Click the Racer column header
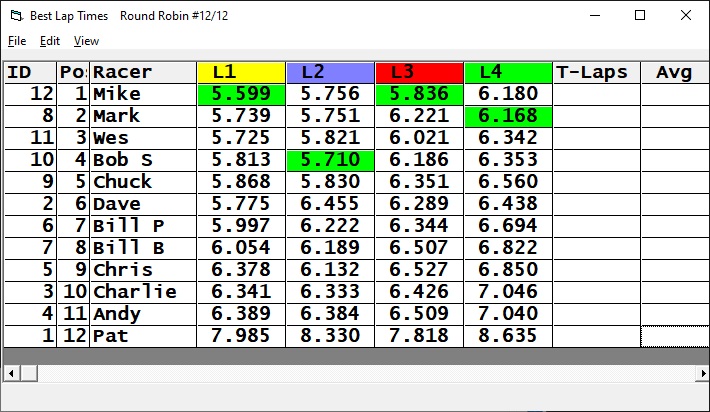 [143, 72]
